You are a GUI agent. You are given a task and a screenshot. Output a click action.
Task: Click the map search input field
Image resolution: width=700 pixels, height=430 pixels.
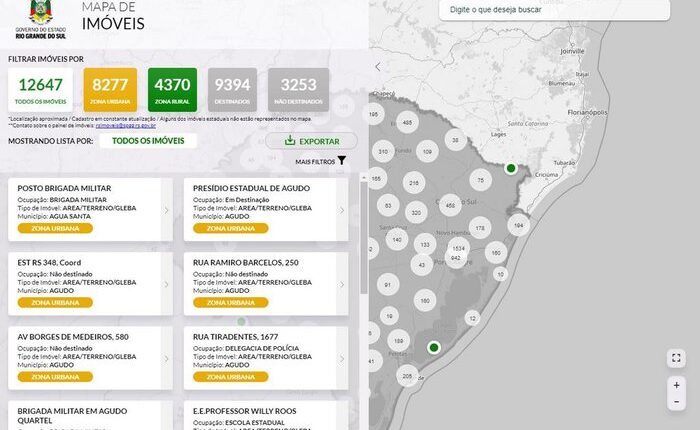553,9
